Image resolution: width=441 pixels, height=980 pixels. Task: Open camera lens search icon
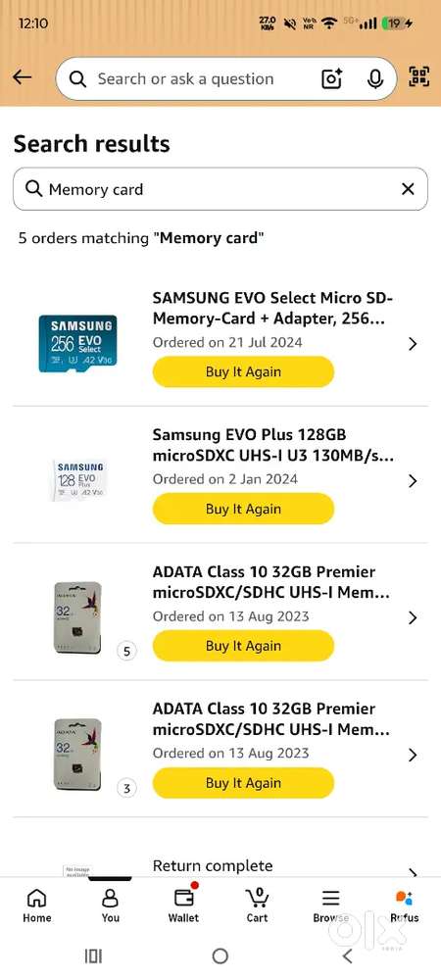[331, 78]
